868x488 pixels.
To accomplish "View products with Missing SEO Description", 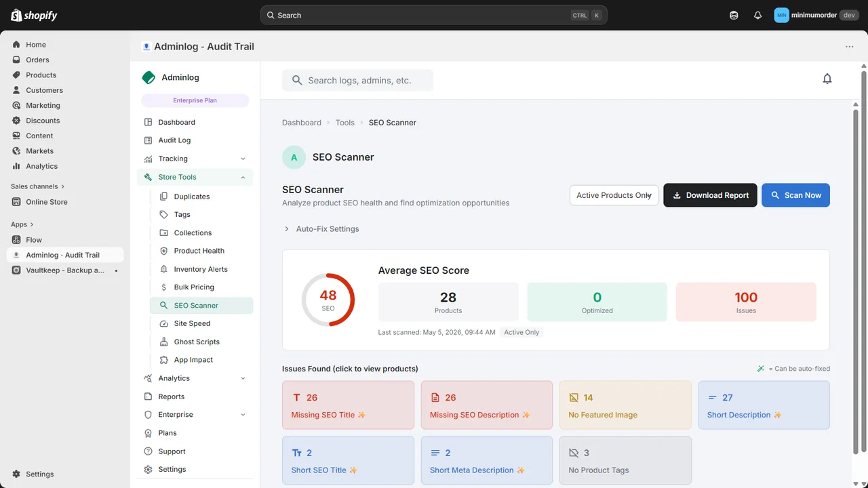I will tap(487, 405).
